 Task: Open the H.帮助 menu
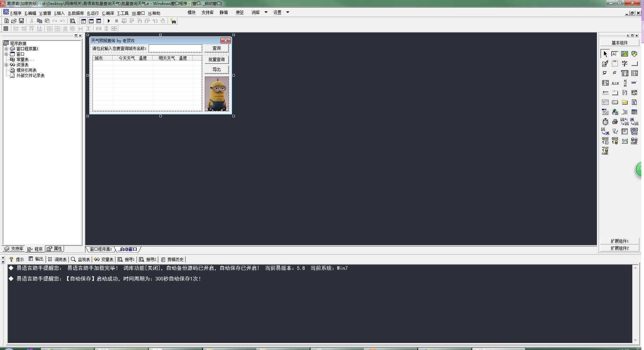click(154, 13)
